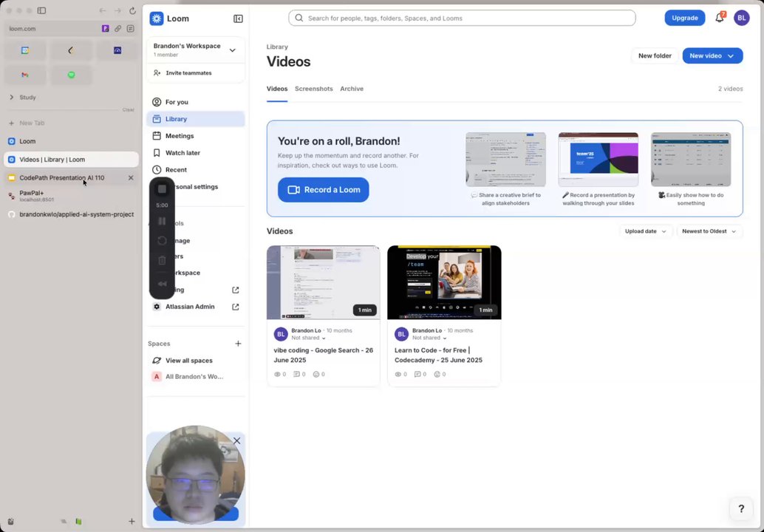Open Recent in the sidebar

click(x=195, y=170)
